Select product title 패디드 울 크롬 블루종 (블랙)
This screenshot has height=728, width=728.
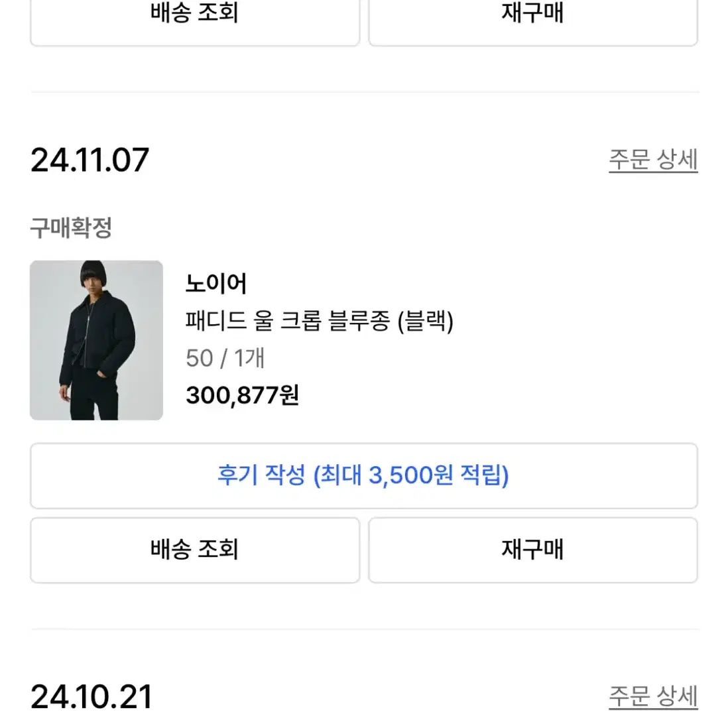pyautogui.click(x=320, y=321)
